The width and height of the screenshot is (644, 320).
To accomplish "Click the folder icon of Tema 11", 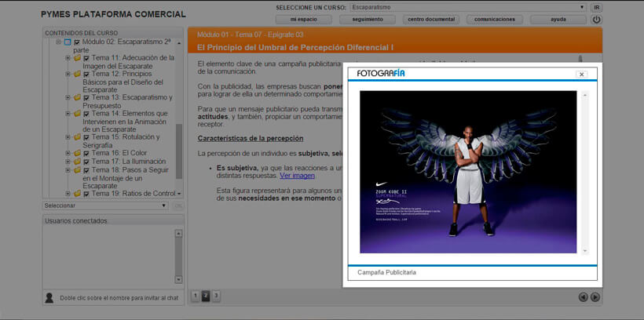I will (77, 58).
